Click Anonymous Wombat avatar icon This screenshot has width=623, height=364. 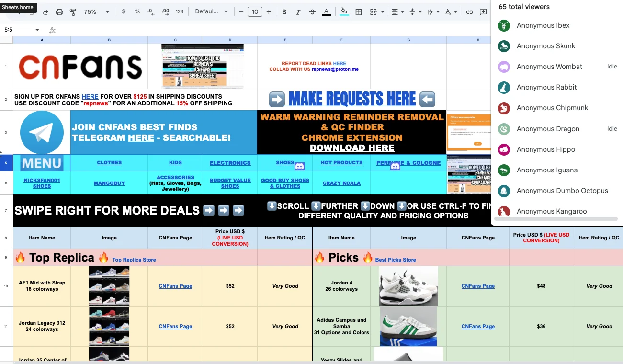[x=504, y=67]
